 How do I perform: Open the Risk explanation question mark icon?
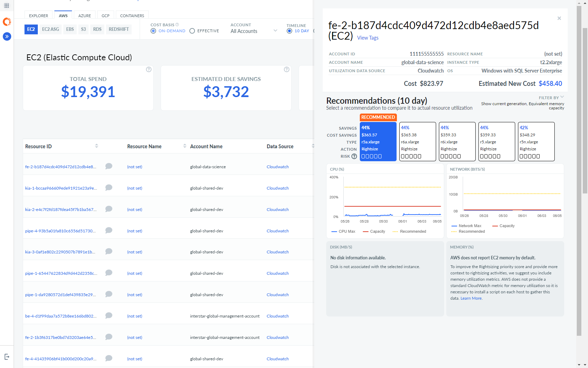354,156
